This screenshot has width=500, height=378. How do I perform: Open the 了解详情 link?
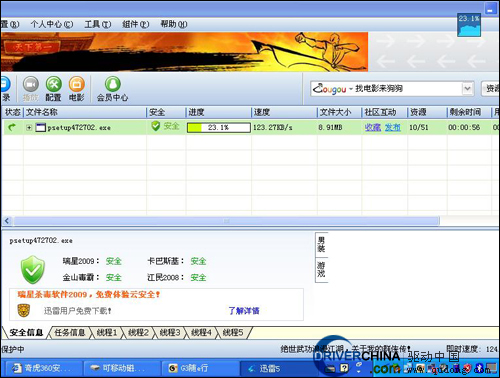point(244,311)
